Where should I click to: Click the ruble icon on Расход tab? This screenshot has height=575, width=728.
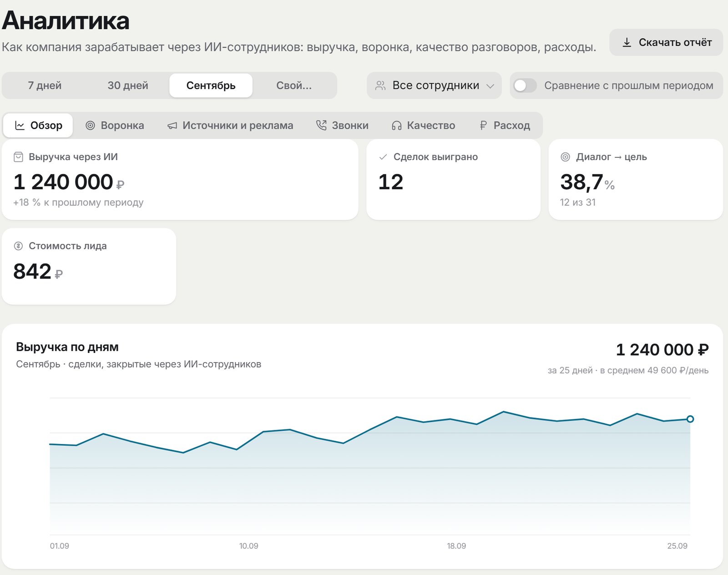483,126
